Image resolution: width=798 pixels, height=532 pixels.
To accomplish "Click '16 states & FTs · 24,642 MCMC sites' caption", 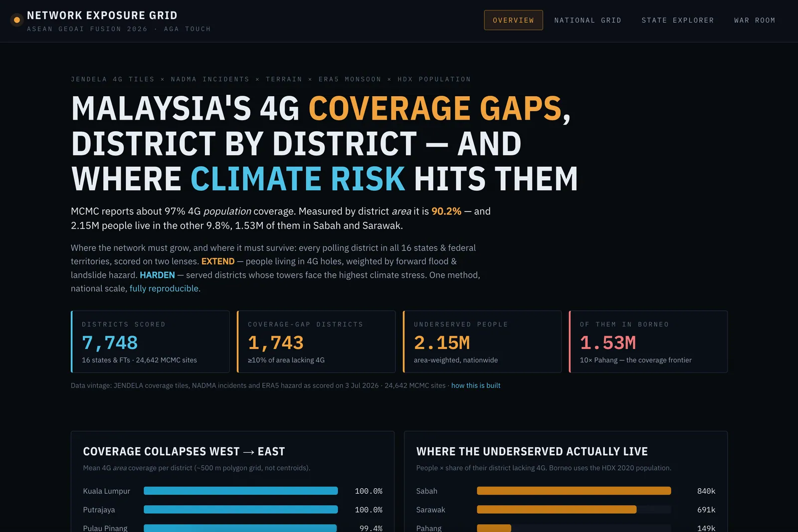I will click(x=139, y=360).
